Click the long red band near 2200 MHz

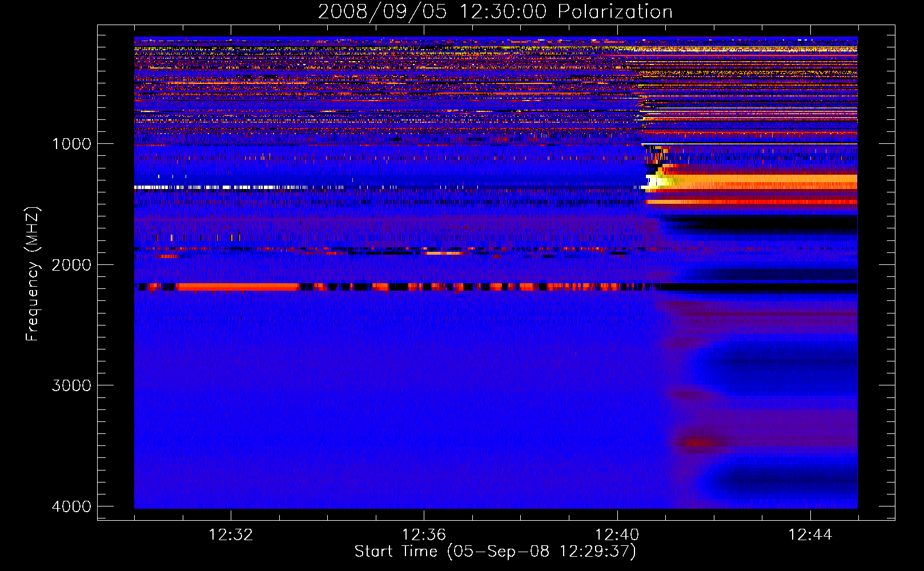[x=238, y=287]
